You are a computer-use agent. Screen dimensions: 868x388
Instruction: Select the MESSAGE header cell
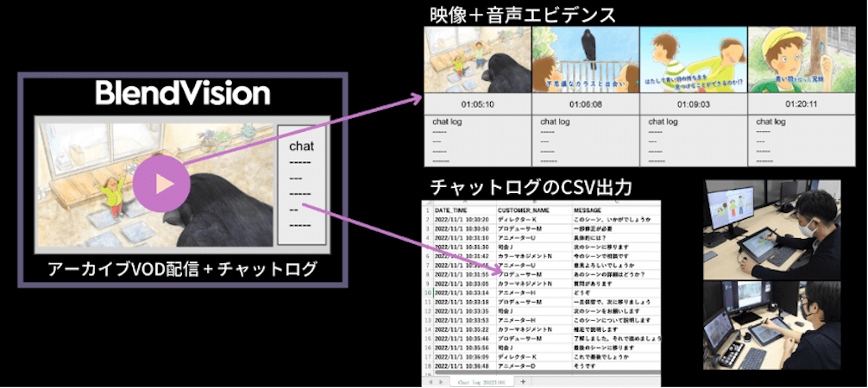(592, 210)
